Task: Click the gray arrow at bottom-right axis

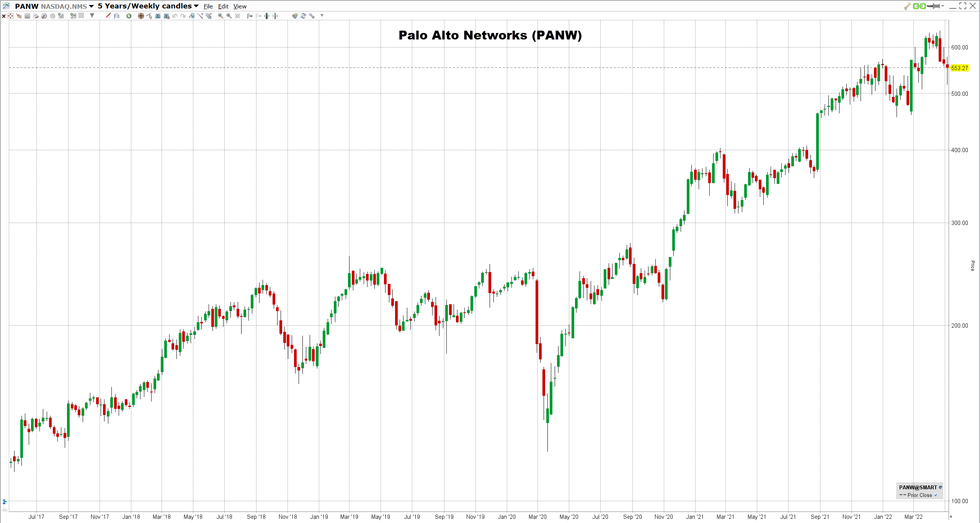Action: point(951,517)
